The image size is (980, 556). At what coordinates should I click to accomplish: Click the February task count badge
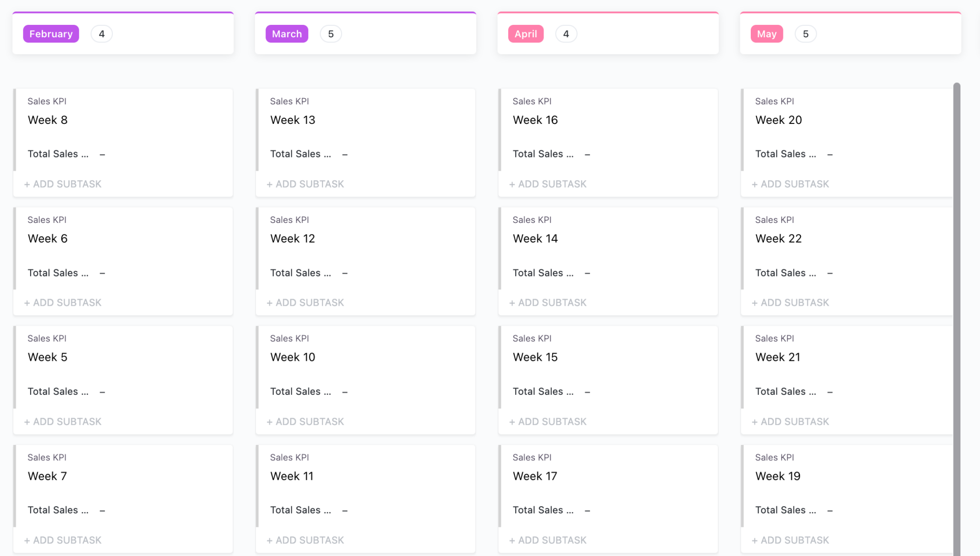click(x=101, y=34)
